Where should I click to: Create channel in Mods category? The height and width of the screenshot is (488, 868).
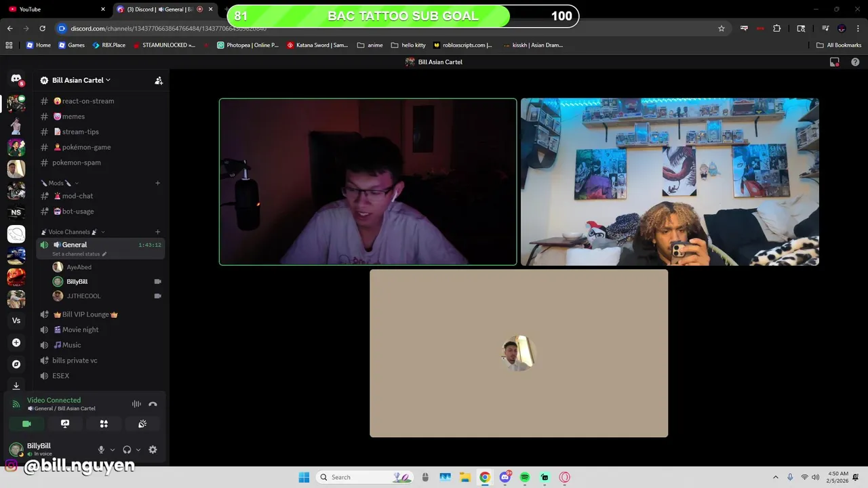click(x=158, y=183)
